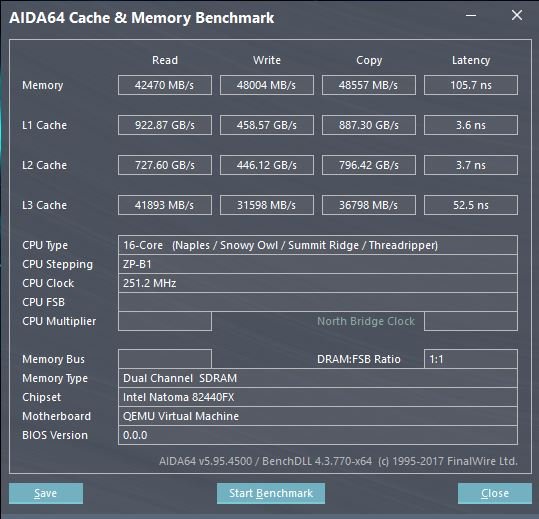Select Memory Write value 48004 MB/s
This screenshot has width=539, height=519.
click(x=267, y=85)
